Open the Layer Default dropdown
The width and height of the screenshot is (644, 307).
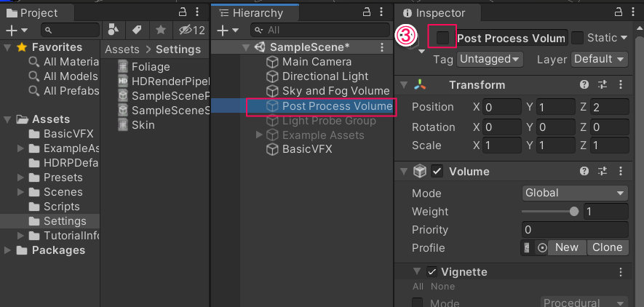click(x=599, y=59)
